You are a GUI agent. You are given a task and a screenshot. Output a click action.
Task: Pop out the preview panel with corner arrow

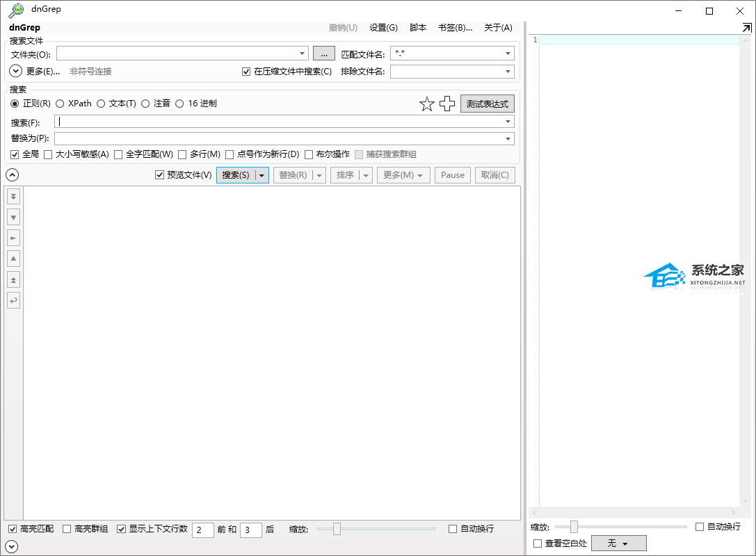point(746,28)
